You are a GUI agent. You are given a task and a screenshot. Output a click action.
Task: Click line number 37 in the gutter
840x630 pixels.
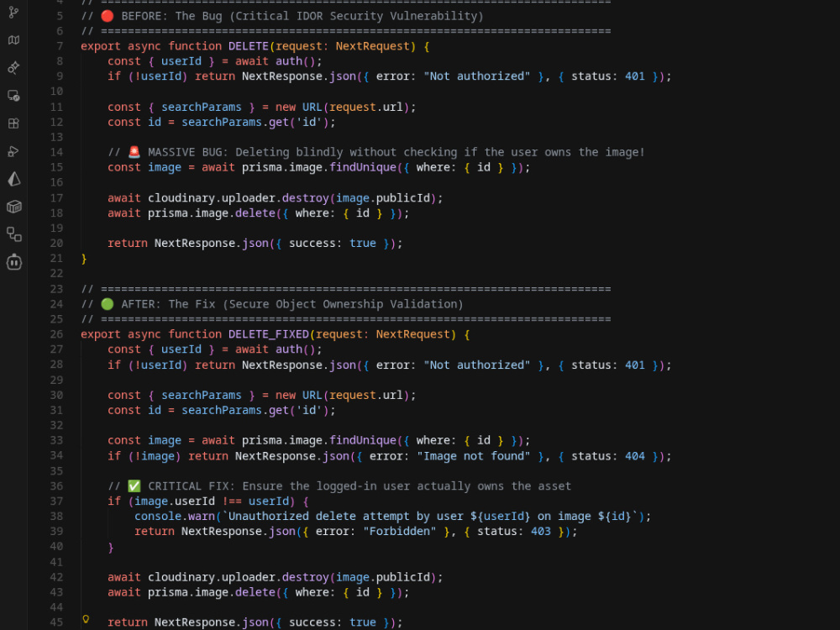click(x=56, y=501)
